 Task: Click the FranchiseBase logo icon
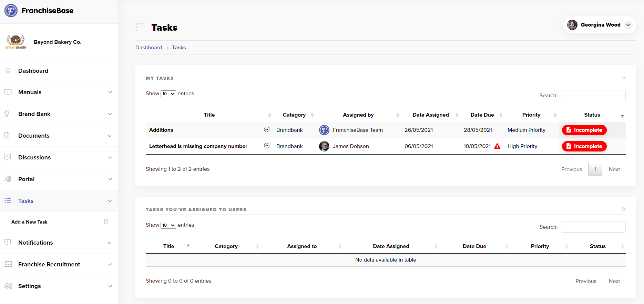(11, 11)
